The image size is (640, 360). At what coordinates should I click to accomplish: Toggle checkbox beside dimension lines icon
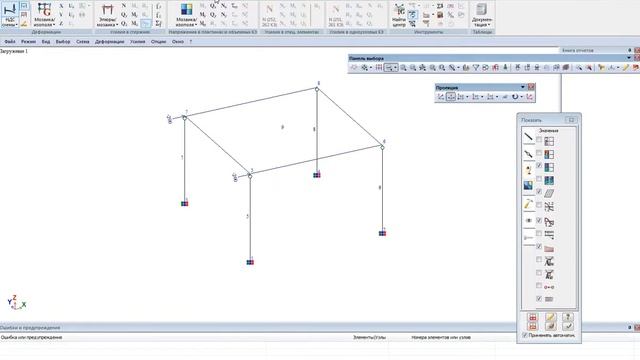539,233
